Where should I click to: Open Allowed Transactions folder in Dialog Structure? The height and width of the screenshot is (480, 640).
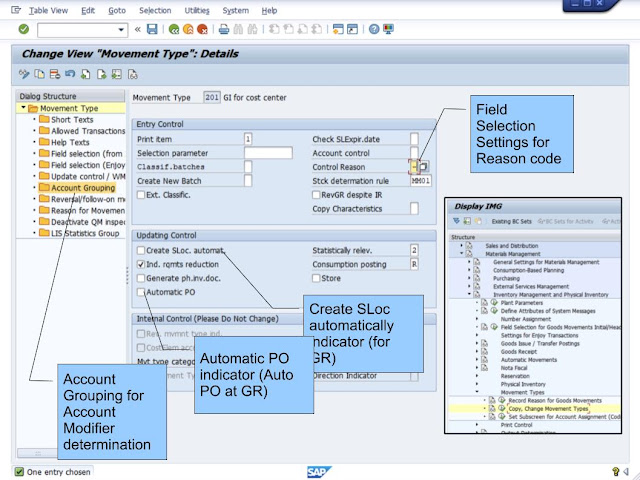coord(88,131)
